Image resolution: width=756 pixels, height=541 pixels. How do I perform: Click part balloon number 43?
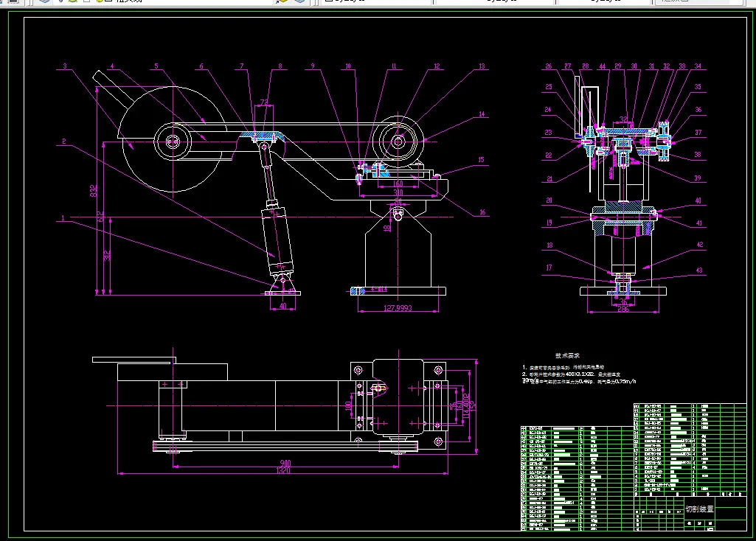[x=699, y=270]
